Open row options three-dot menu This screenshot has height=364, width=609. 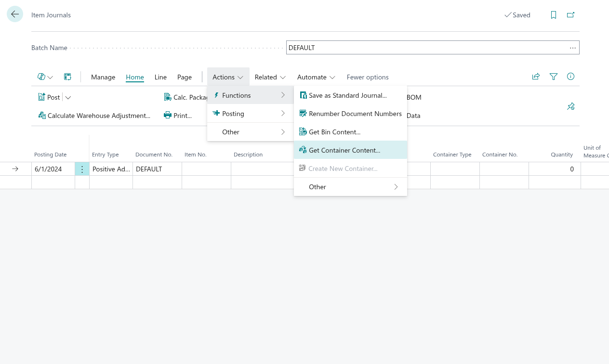point(82,169)
